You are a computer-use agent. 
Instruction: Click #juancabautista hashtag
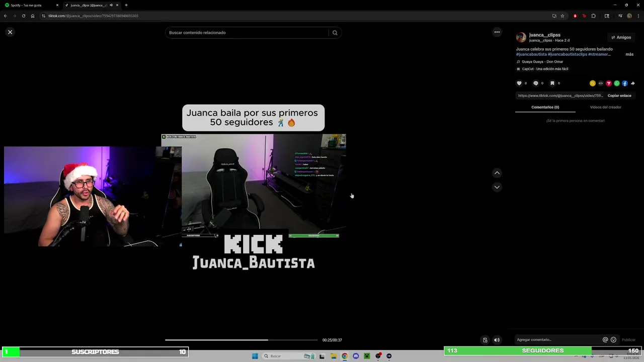coord(531,54)
